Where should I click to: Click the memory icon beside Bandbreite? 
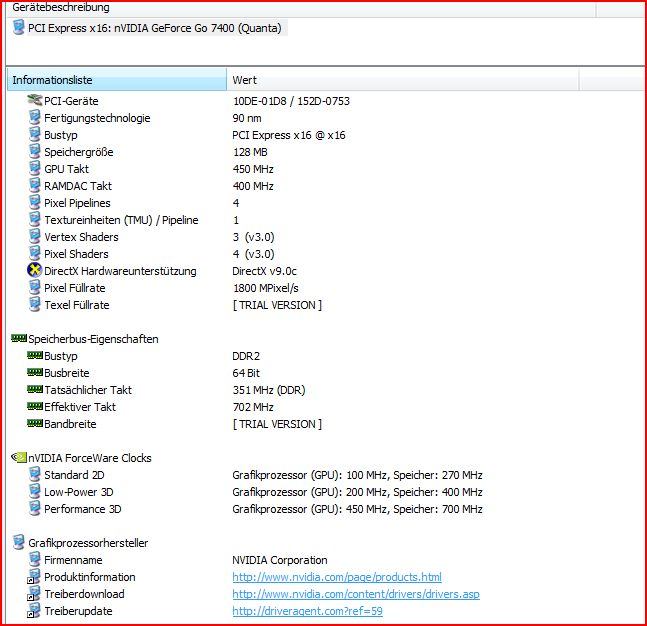coord(35,423)
